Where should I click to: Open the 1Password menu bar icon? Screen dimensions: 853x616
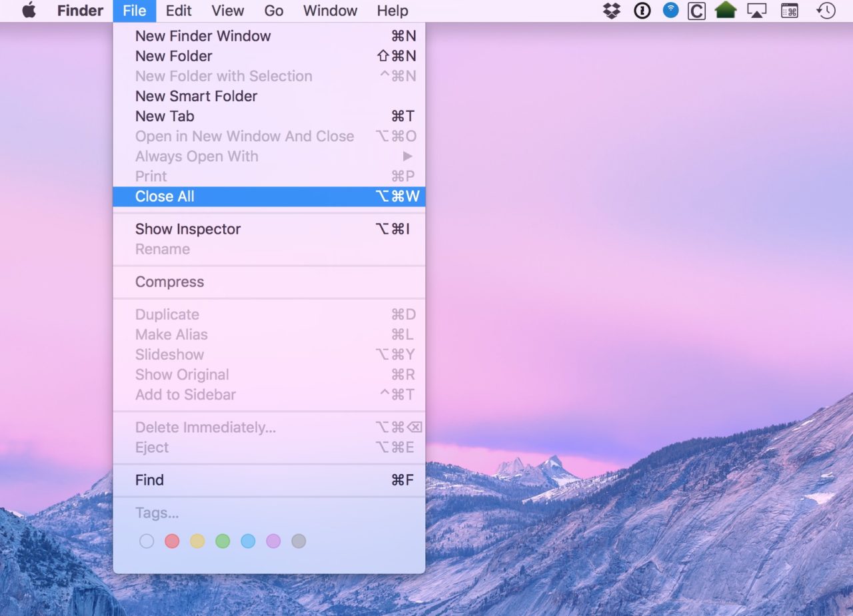click(642, 11)
